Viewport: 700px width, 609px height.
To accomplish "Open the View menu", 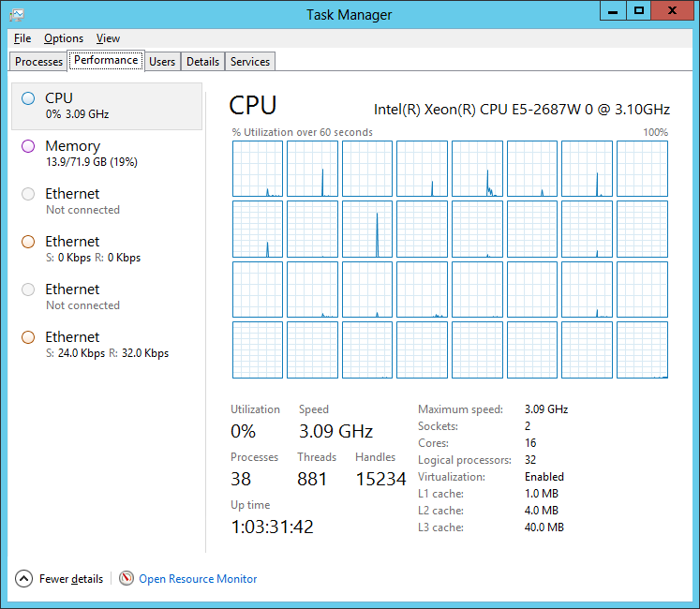I will [x=108, y=38].
